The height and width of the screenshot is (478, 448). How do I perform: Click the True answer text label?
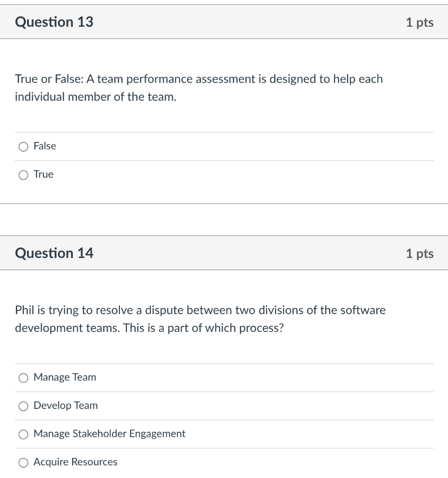point(43,175)
